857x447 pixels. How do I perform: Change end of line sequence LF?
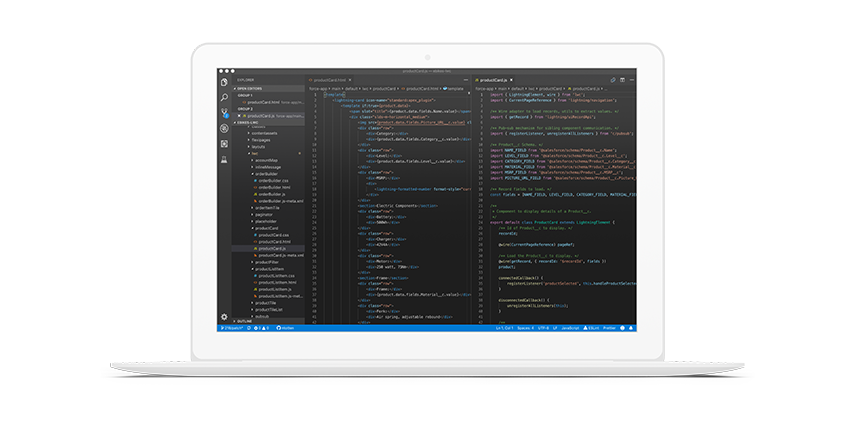(x=555, y=328)
